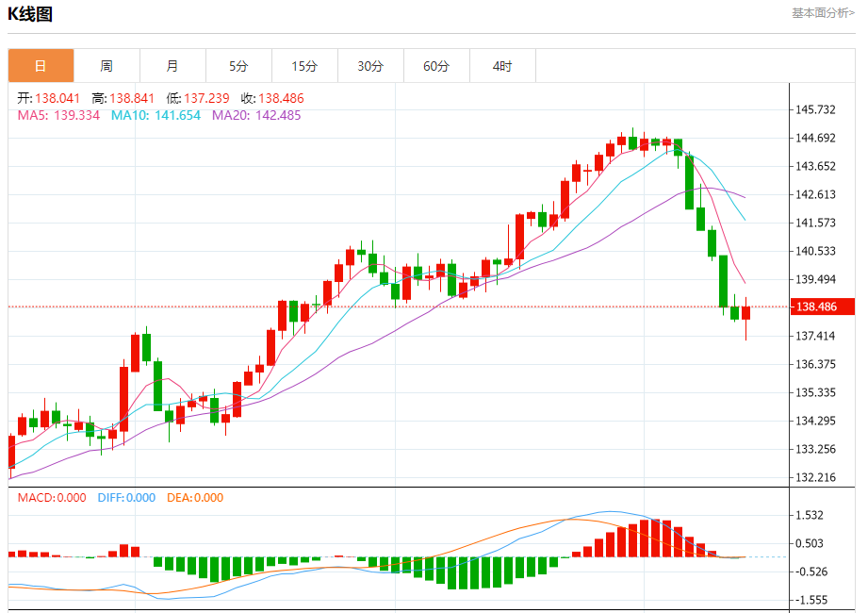Viewport: 868px width, 613px height.
Task: Click the 收:138.486 closing price value
Action: coord(272,99)
